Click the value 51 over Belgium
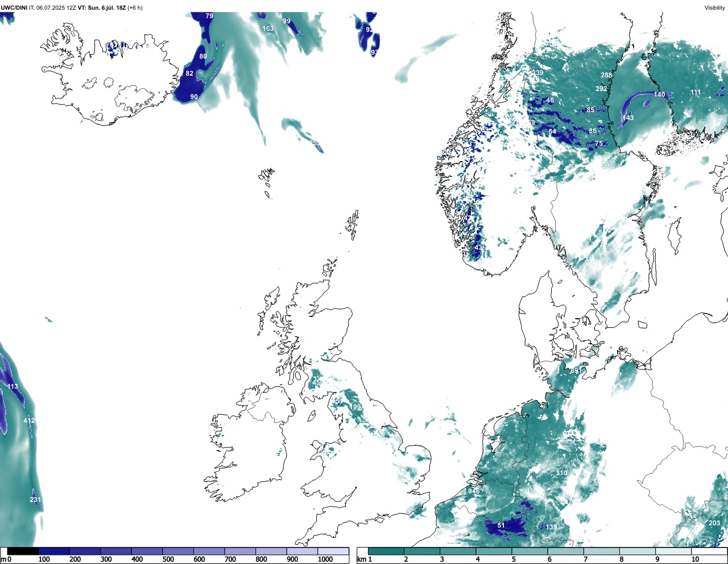This screenshot has width=728, height=564. [501, 525]
